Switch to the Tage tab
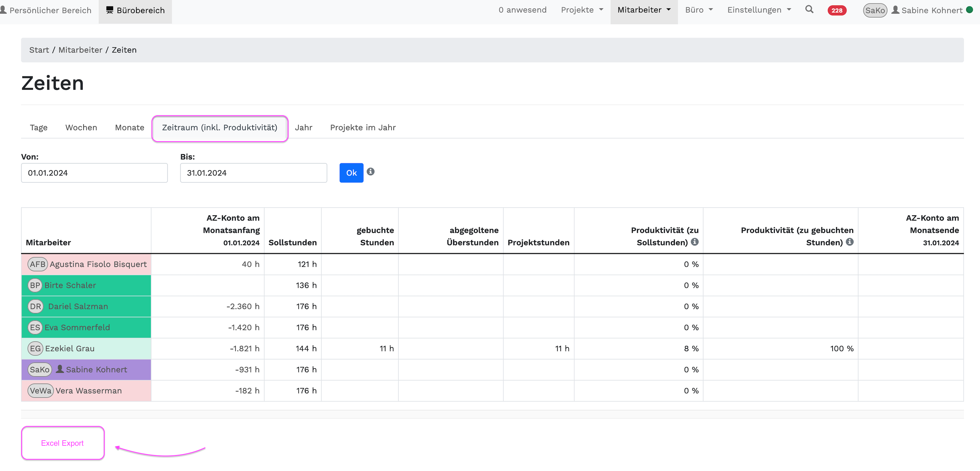The image size is (980, 471). point(39,128)
